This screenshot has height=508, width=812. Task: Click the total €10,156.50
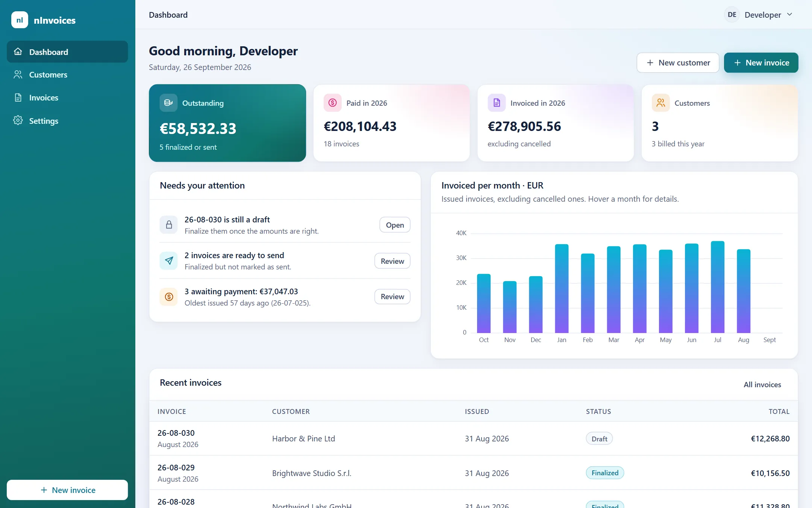(x=770, y=473)
